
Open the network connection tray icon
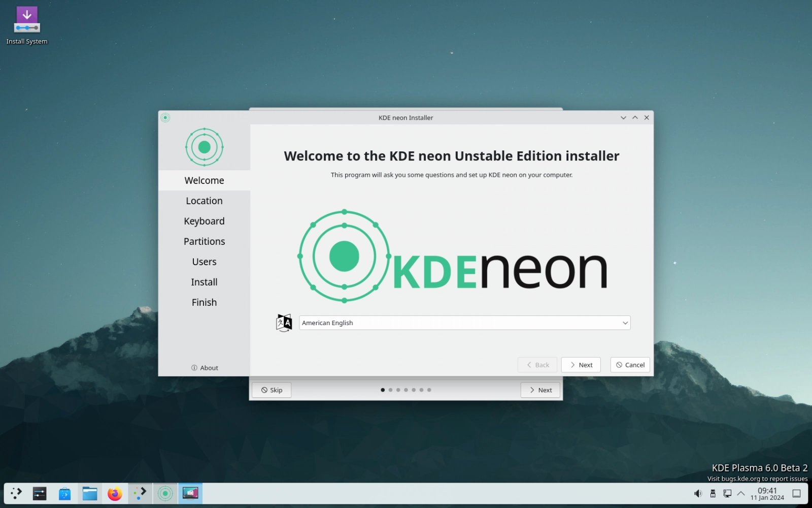727,493
